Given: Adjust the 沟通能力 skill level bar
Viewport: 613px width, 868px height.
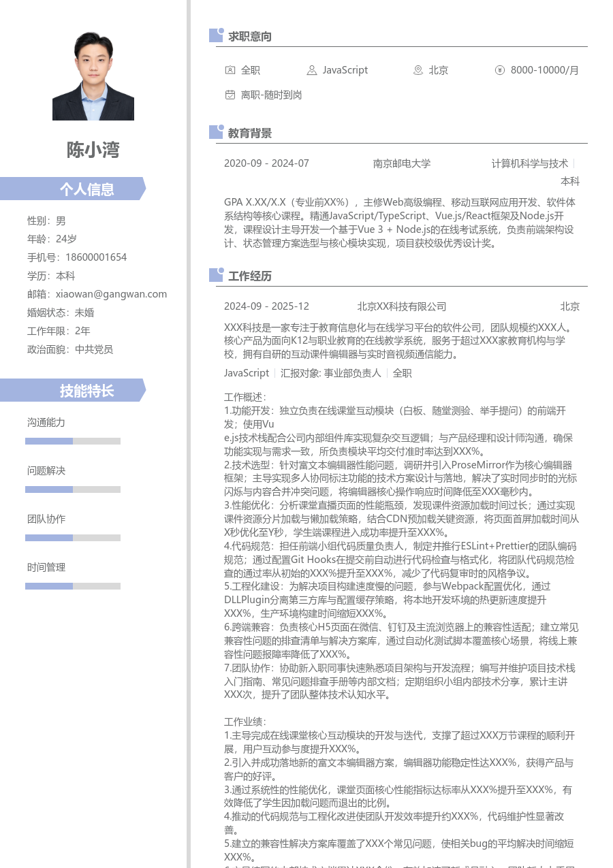Looking at the screenshot, I should (73, 440).
